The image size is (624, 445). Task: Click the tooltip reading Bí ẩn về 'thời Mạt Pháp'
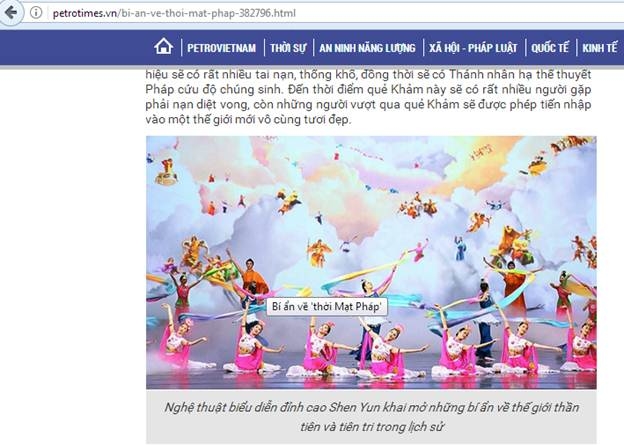(x=327, y=307)
